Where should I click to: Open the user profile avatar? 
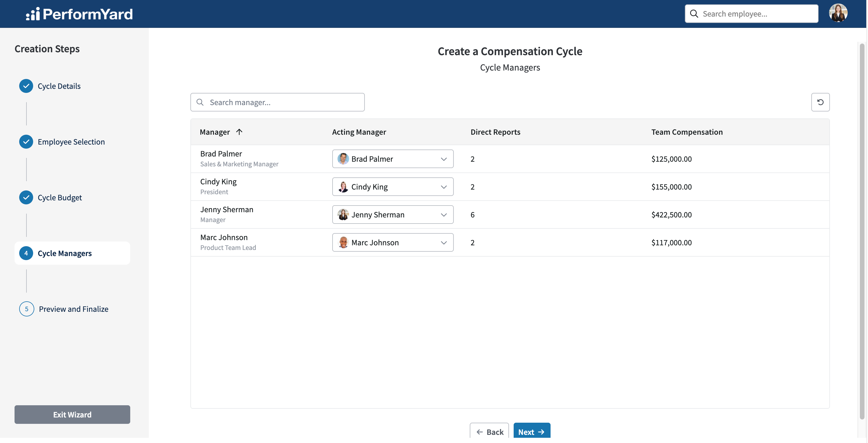838,13
